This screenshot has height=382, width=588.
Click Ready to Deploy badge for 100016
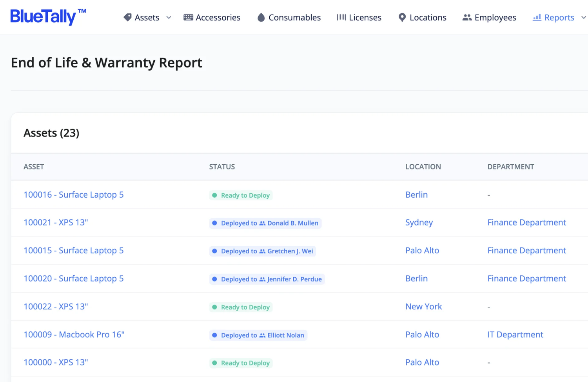coord(241,195)
